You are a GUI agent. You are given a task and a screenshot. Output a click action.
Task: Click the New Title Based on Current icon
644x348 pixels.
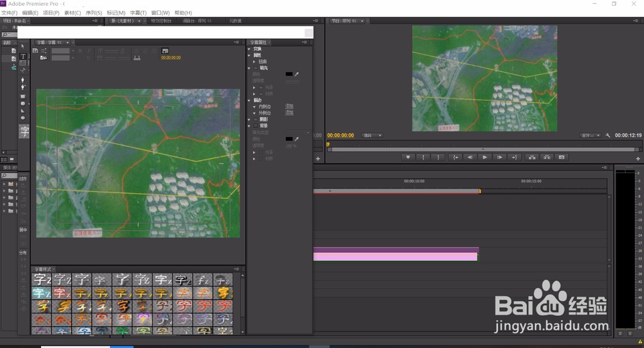35,50
